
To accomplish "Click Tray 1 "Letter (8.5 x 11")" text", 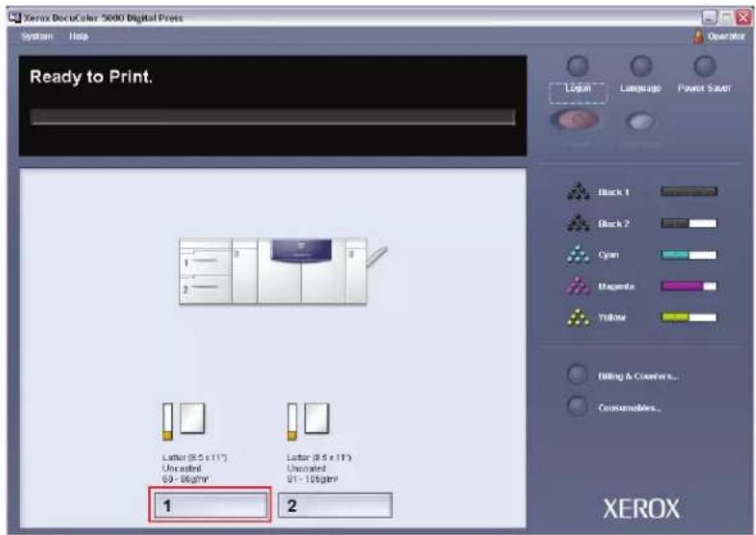I will pyautogui.click(x=194, y=457).
